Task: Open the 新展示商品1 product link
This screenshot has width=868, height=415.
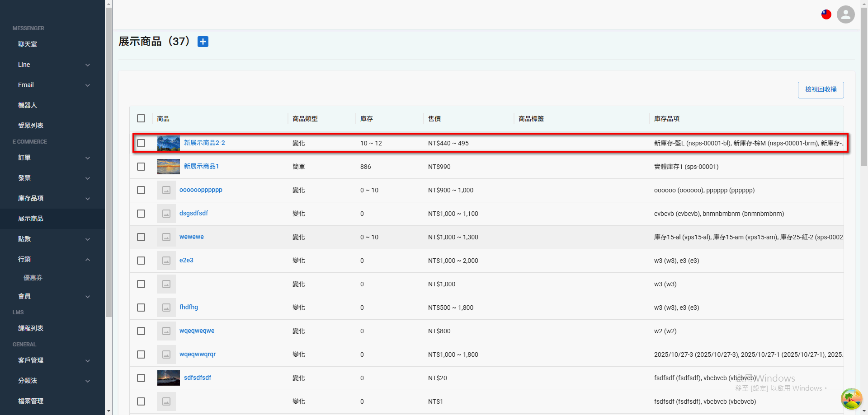Action: click(201, 166)
